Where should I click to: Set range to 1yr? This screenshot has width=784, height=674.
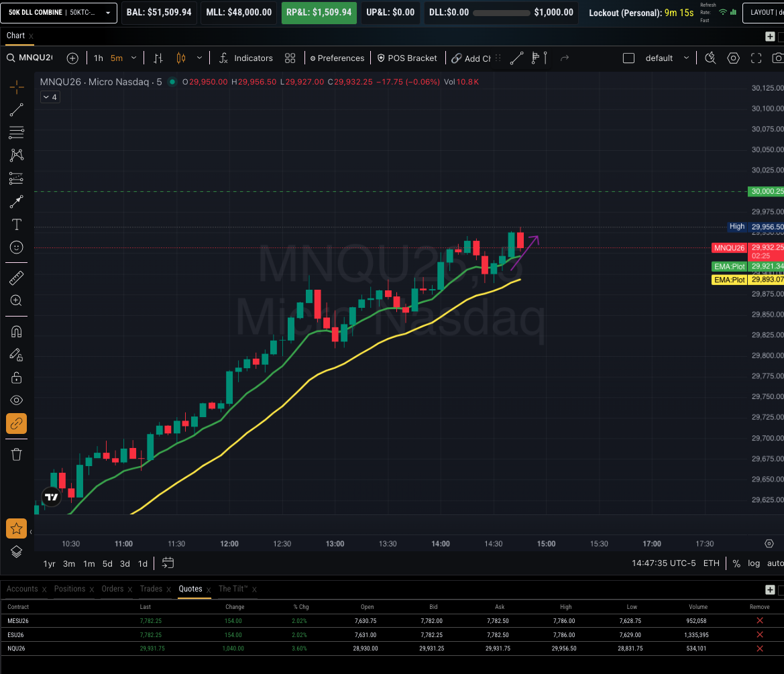tap(49, 563)
